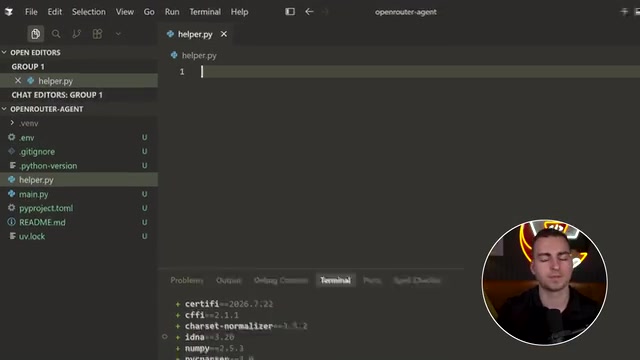Click the idna line in terminal

[204, 337]
